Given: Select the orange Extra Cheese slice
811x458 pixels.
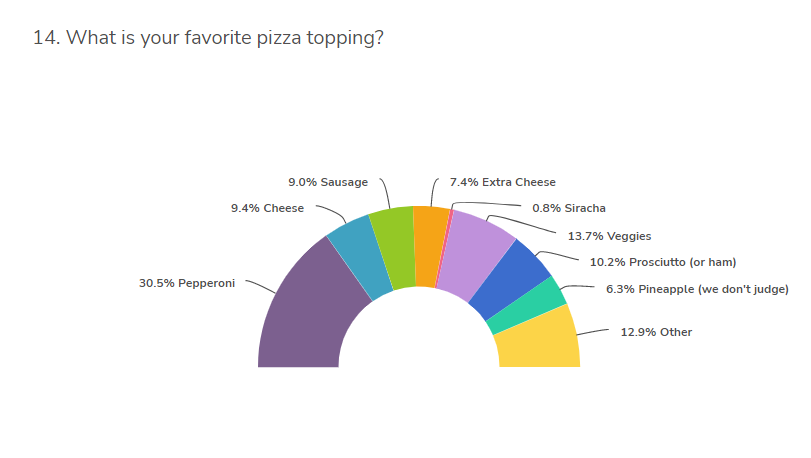Looking at the screenshot, I should (x=429, y=245).
